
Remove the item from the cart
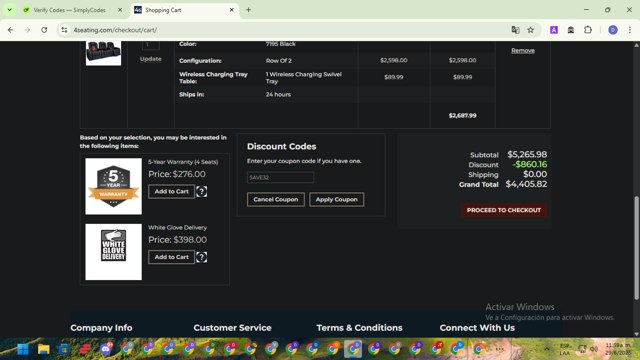523,51
